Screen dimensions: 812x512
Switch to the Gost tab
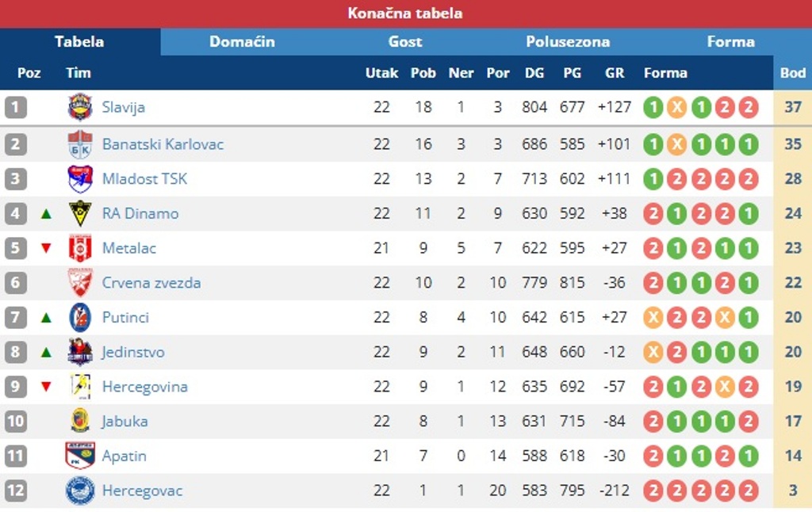click(x=405, y=42)
